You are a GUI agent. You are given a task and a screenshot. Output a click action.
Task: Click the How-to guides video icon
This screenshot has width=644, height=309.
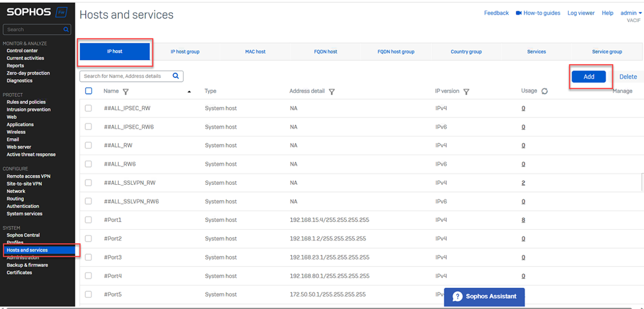click(x=519, y=13)
